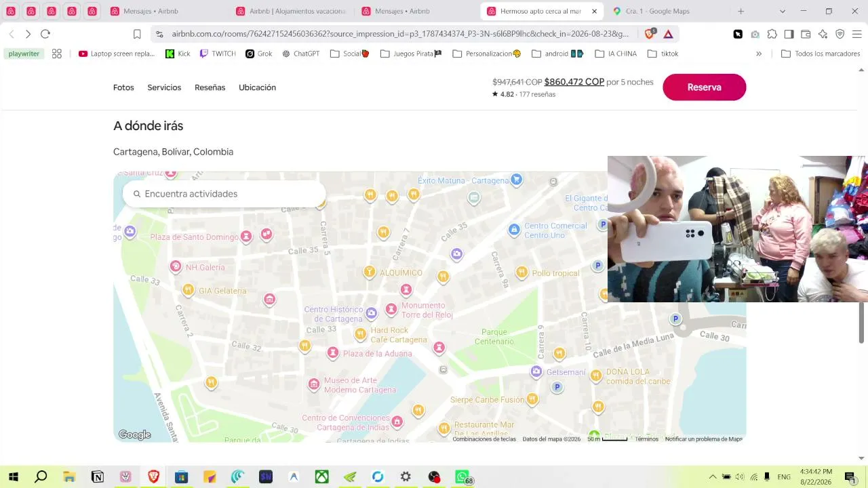Image resolution: width=868 pixels, height=488 pixels.
Task: Select the Plaza de Santo Domingo map marker
Action: 246,236
